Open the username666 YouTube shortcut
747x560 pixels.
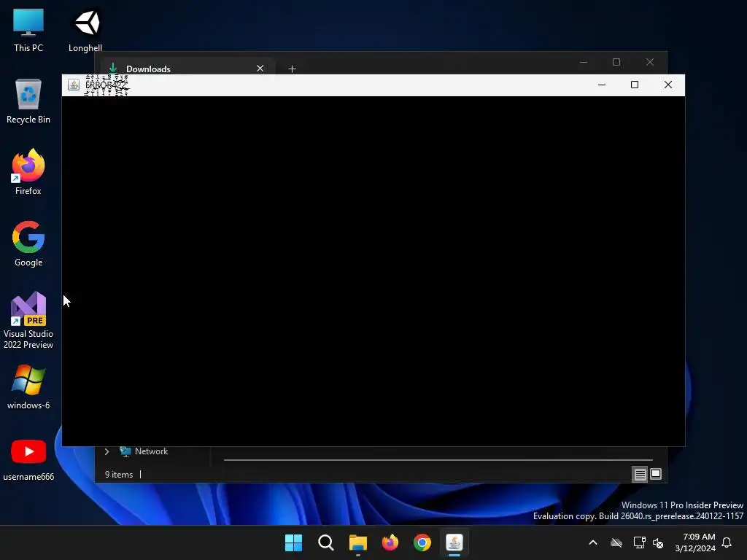[x=28, y=459]
